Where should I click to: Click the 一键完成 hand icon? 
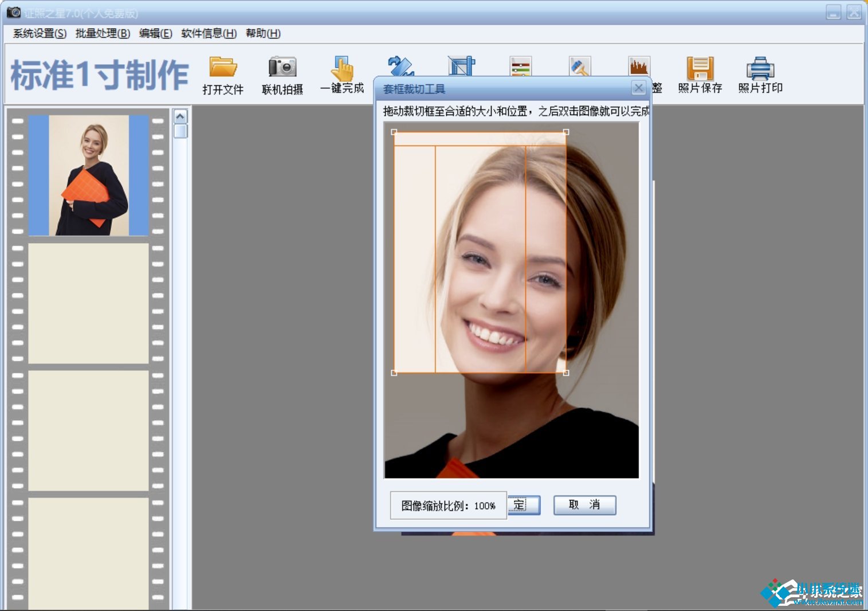[x=342, y=68]
